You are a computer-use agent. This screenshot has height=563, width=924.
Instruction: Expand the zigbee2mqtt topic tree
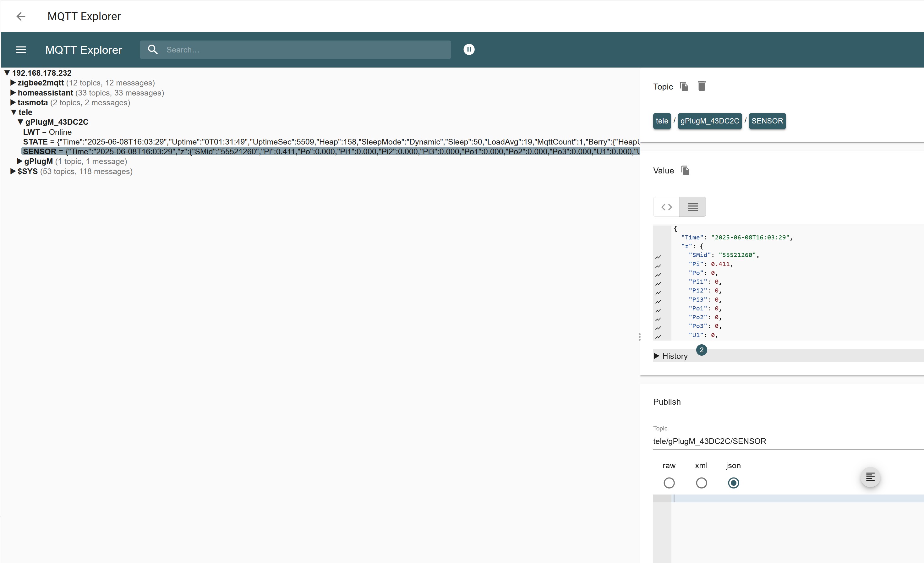tap(13, 83)
